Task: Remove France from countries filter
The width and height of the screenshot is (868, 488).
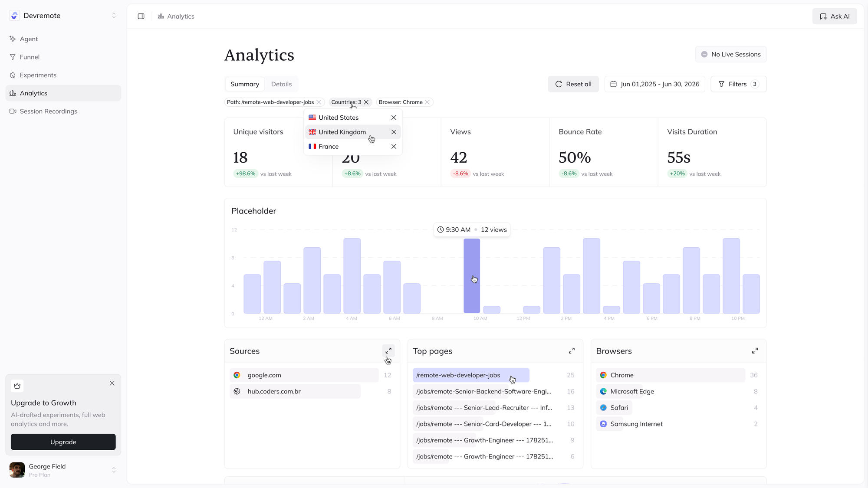Action: (394, 147)
